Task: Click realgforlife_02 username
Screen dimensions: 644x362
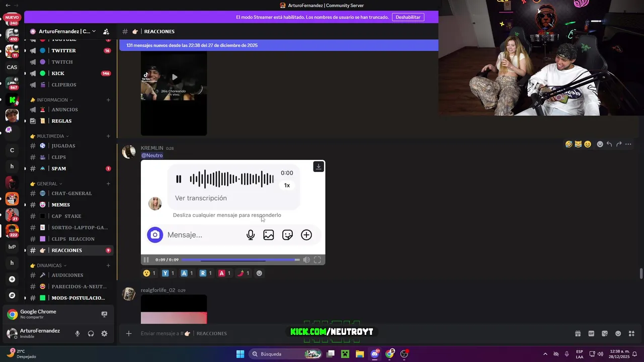Action: pyautogui.click(x=158, y=290)
